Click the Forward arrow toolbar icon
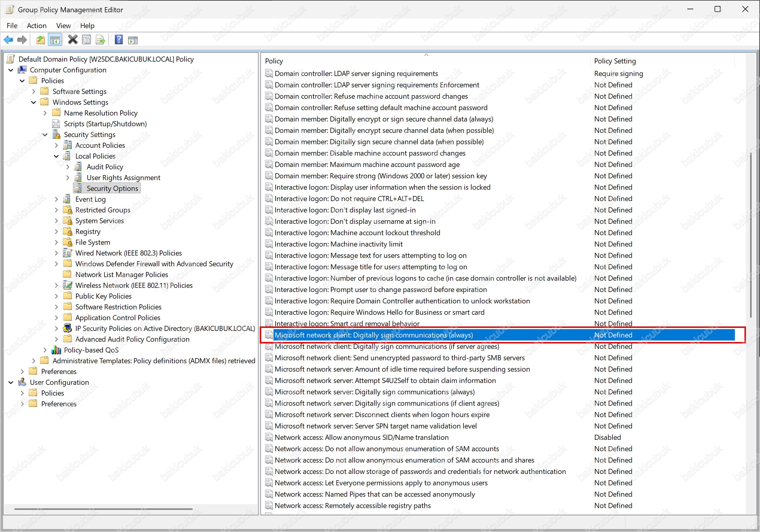Screen dimensions: 760x532 tap(22, 40)
